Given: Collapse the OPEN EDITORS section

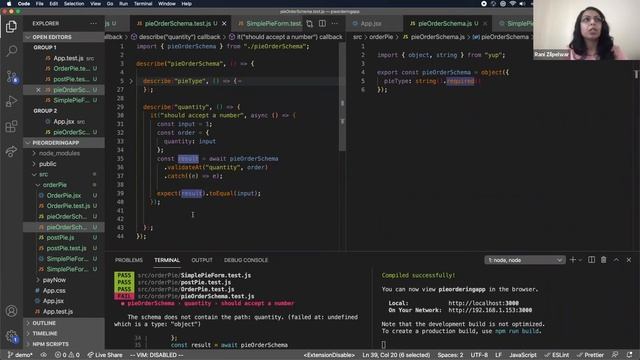Looking at the screenshot, I should [64, 37].
